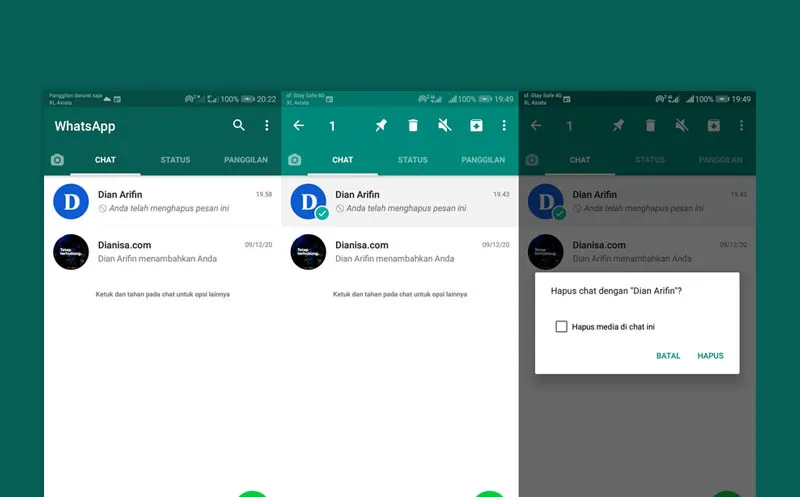The image size is (800, 497).
Task: Tap the trash icon in middle screen toolbar
Action: [x=412, y=126]
